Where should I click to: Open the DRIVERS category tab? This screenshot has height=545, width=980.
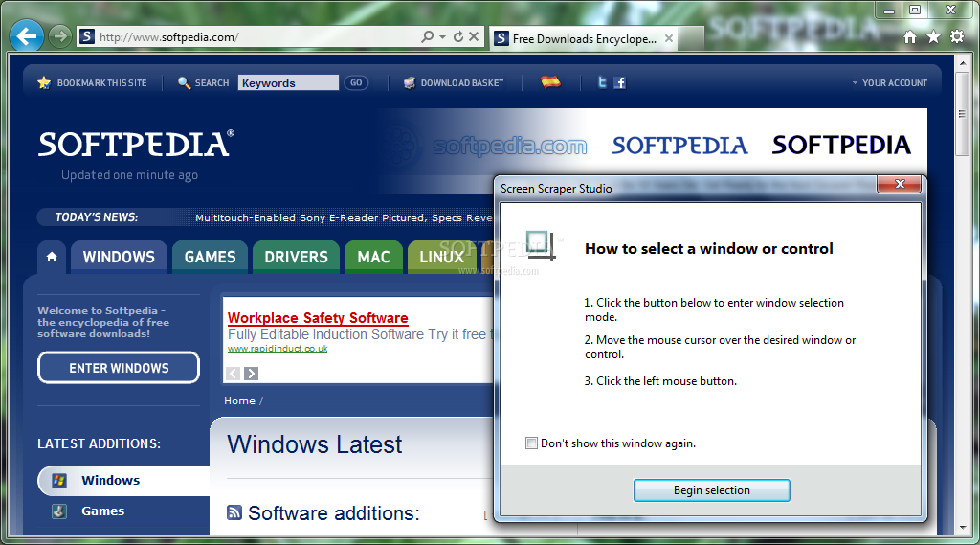click(x=297, y=257)
